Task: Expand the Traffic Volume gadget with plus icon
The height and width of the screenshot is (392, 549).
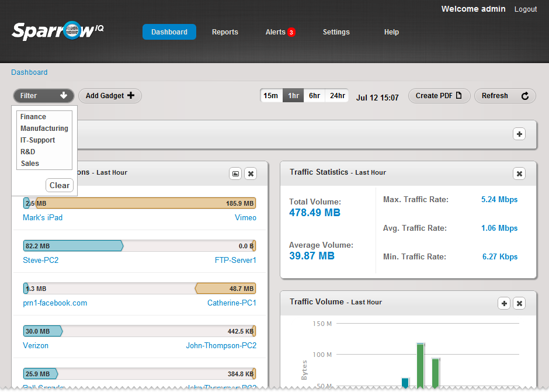Action: (x=503, y=303)
